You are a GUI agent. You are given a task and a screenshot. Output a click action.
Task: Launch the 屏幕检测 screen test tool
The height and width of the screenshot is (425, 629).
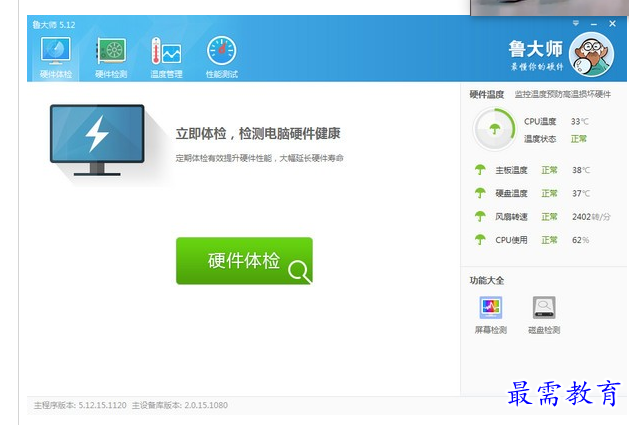coord(491,315)
